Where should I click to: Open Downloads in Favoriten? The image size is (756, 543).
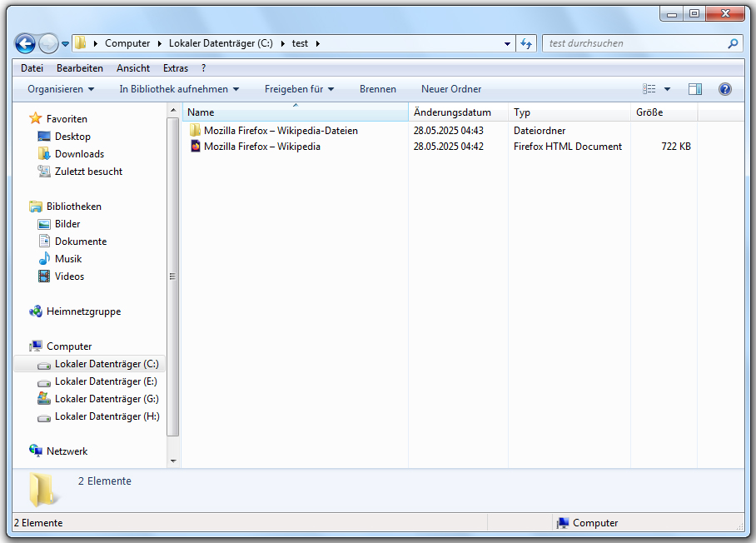tap(79, 154)
